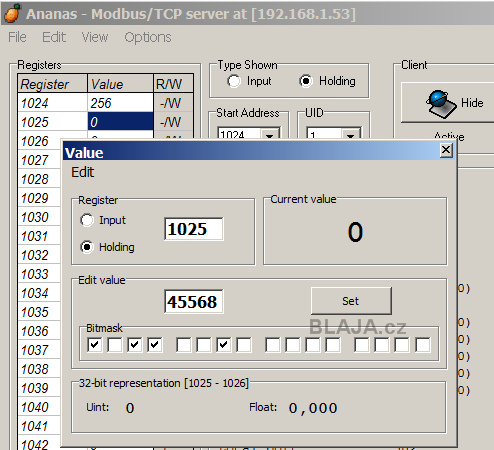The height and width of the screenshot is (450, 494).
Task: Select register row 1028
Action: [40, 179]
